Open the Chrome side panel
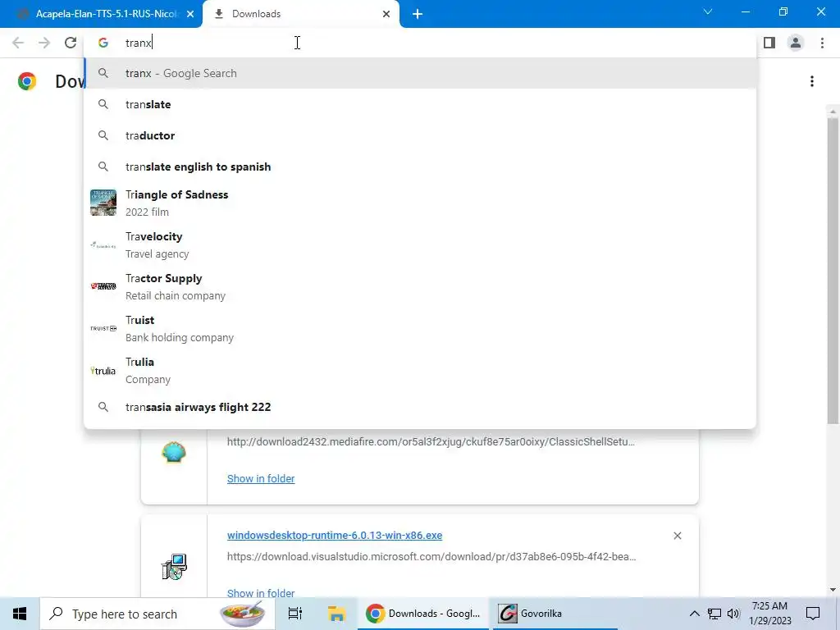This screenshot has height=630, width=840. point(769,43)
